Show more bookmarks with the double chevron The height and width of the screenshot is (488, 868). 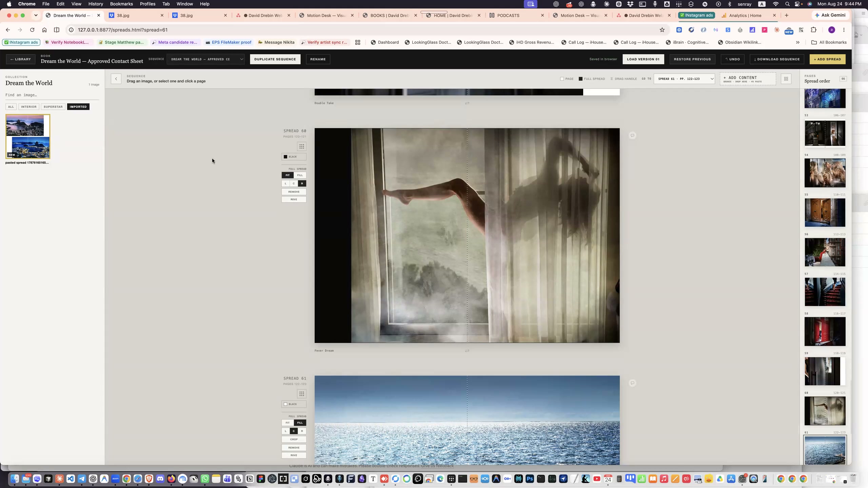click(x=797, y=42)
